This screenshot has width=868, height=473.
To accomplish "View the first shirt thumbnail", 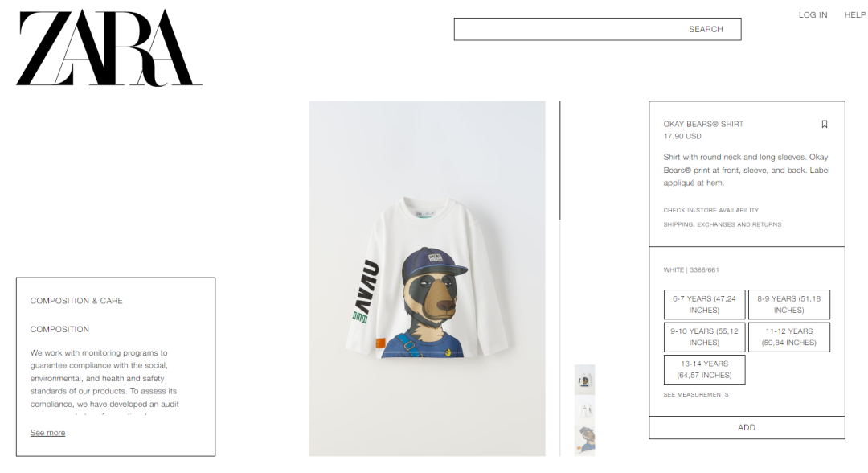I will point(584,380).
